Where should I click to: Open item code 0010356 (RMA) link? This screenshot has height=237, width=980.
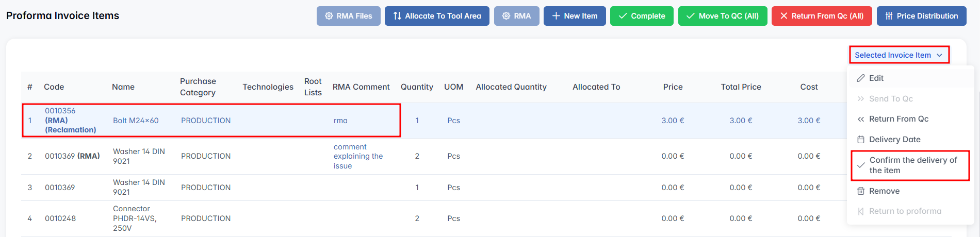(x=60, y=111)
